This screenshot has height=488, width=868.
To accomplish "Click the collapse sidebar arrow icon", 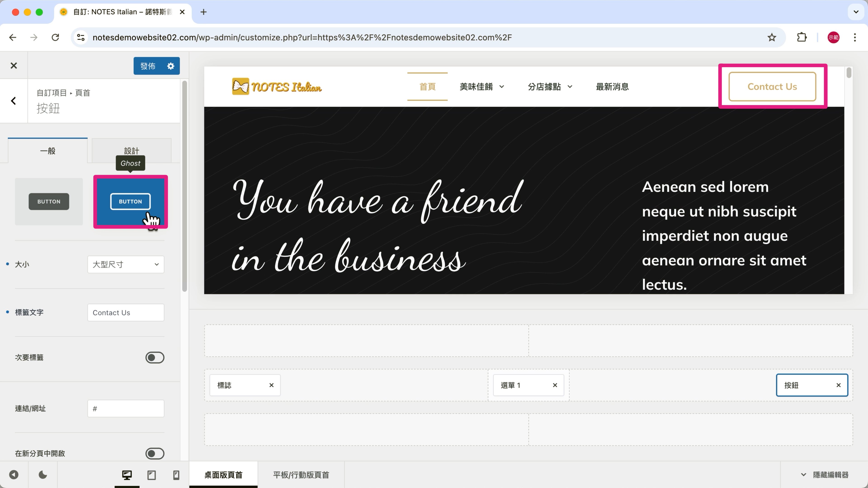I will click(14, 475).
